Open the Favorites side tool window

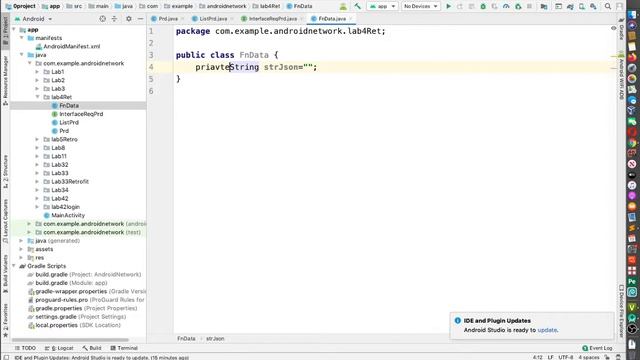[5, 320]
